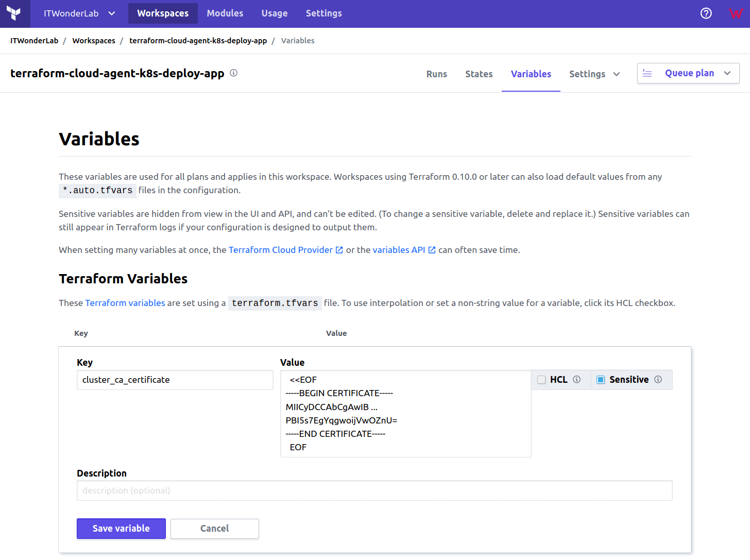This screenshot has height=560, width=750.
Task: Focus the Key input field
Action: 175,380
